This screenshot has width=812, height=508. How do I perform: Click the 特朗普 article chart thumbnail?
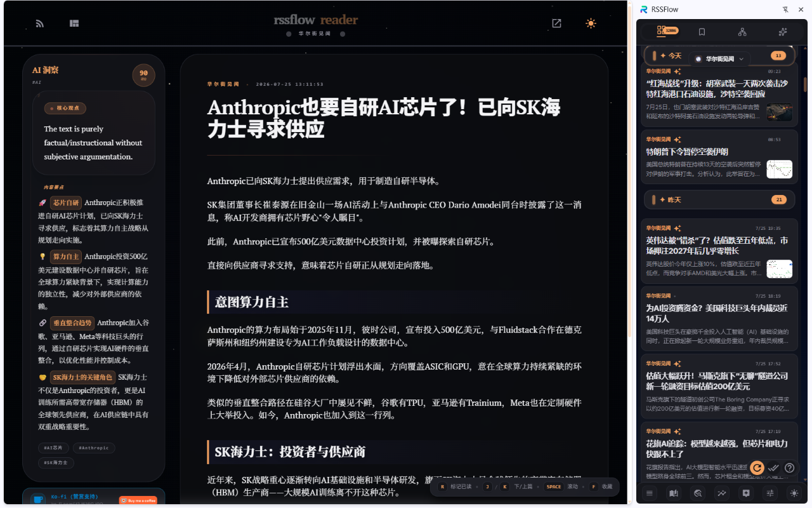pos(779,169)
